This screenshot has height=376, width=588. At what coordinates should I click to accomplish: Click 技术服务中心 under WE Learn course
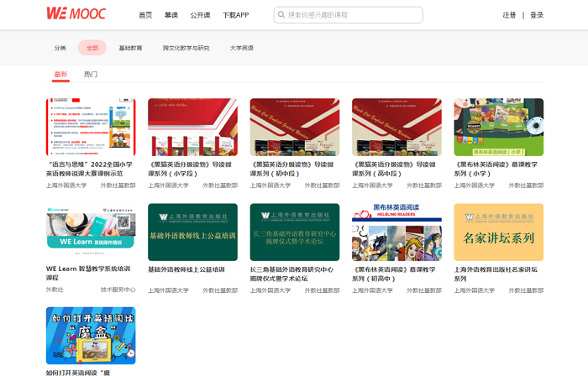[x=118, y=290]
